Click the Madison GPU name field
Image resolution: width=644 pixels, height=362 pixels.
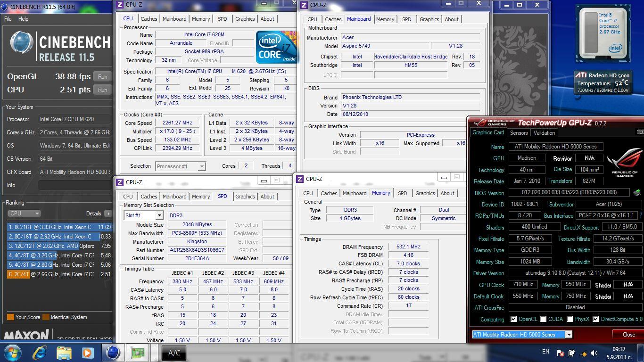click(x=527, y=158)
